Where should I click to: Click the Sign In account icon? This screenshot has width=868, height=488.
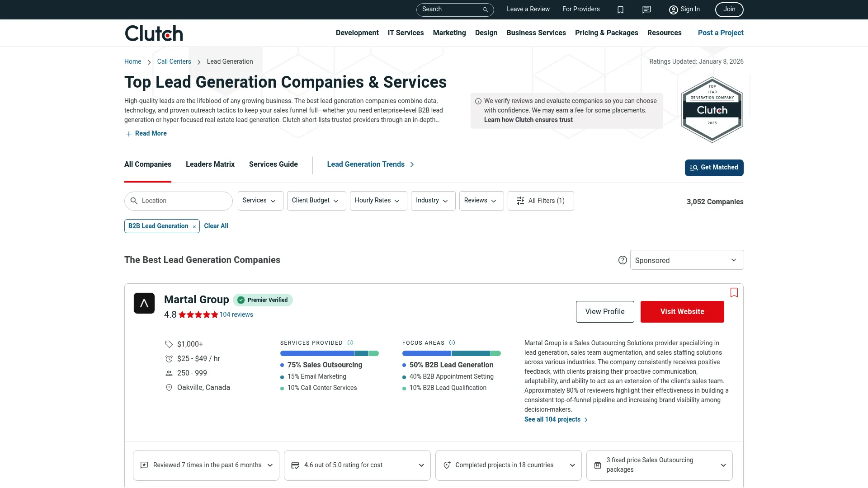coord(673,9)
